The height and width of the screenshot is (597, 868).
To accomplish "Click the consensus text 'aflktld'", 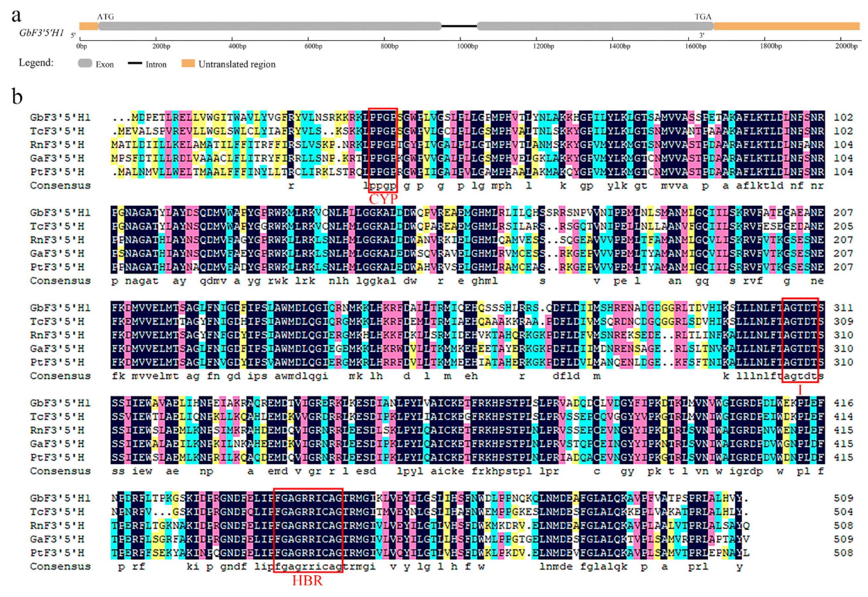I will (x=759, y=185).
